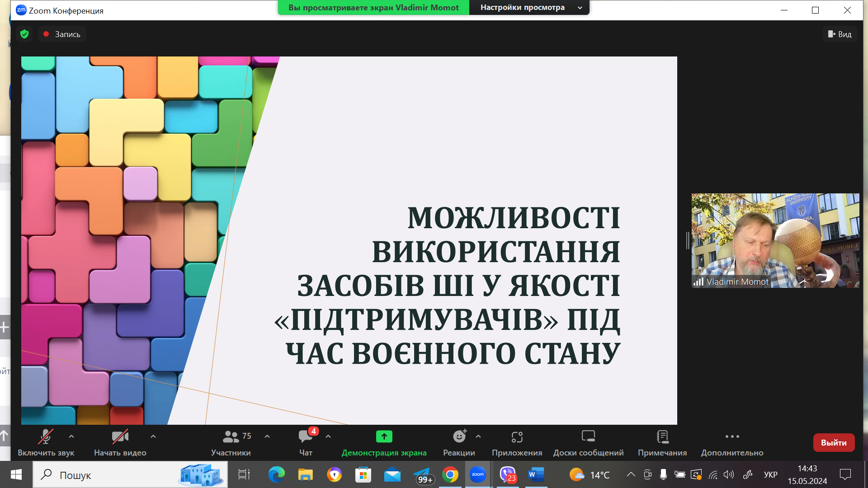Click the Запись recording indicator
This screenshot has width=868, height=488.
[x=62, y=34]
